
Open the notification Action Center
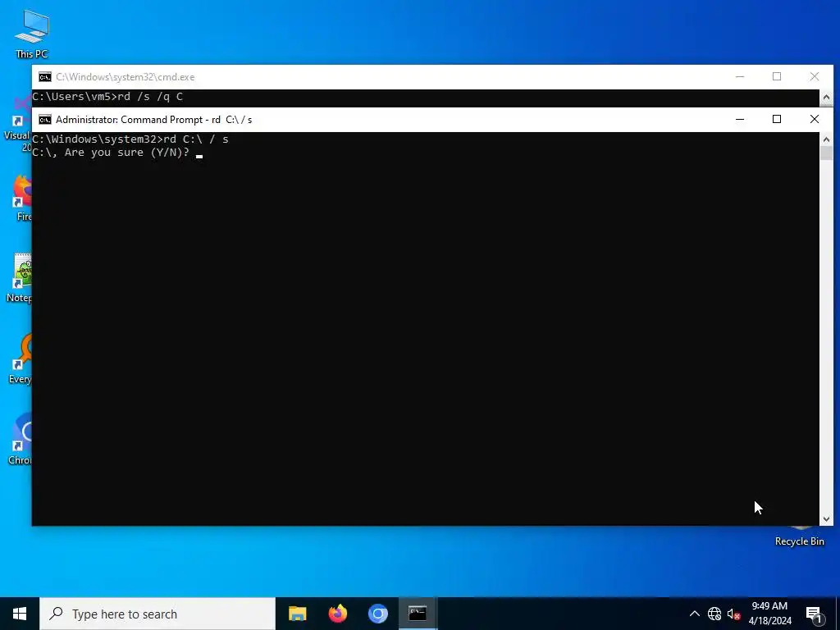814,614
